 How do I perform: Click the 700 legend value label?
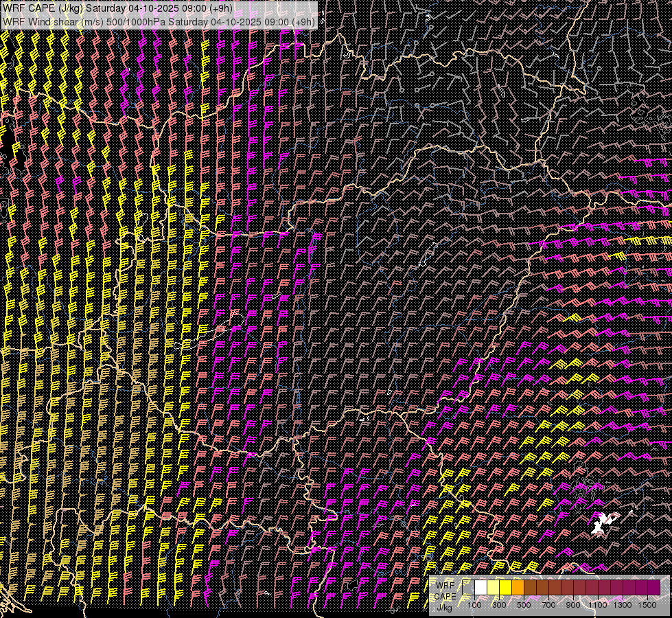click(548, 605)
